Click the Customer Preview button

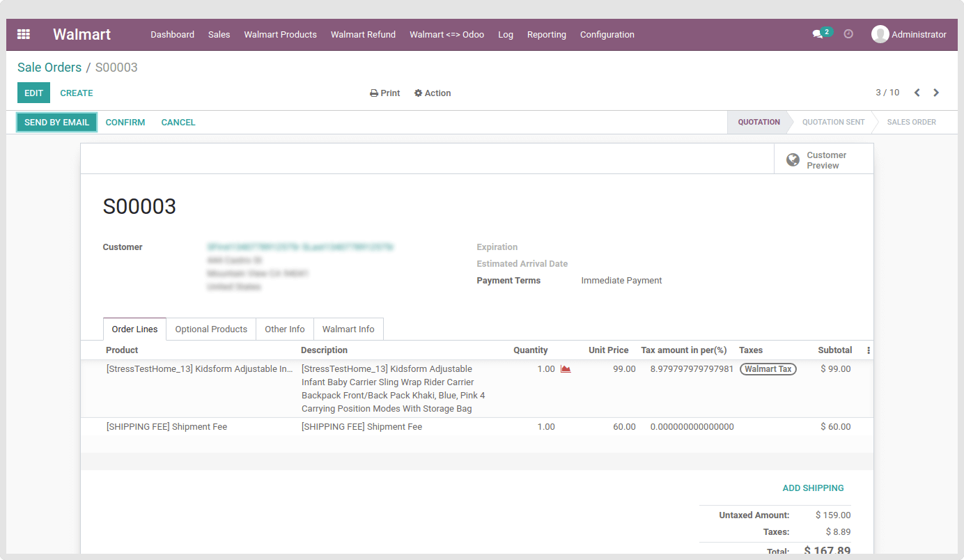pyautogui.click(x=824, y=160)
